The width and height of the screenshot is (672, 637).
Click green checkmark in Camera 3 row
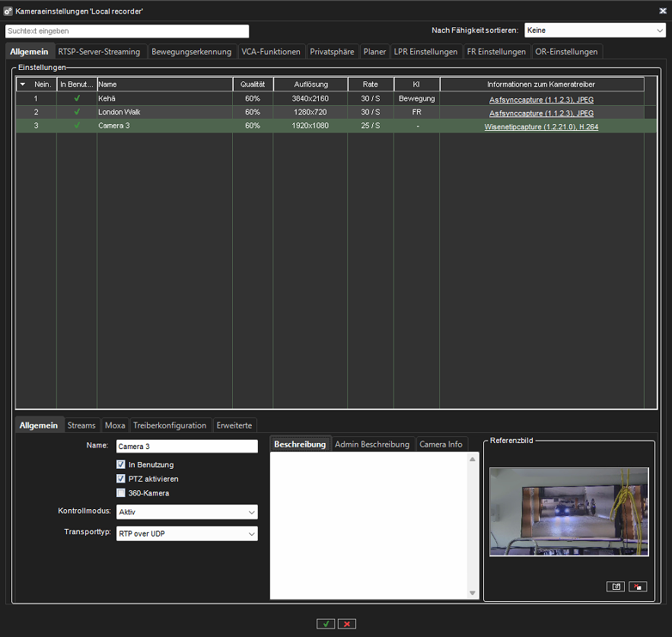tap(77, 126)
